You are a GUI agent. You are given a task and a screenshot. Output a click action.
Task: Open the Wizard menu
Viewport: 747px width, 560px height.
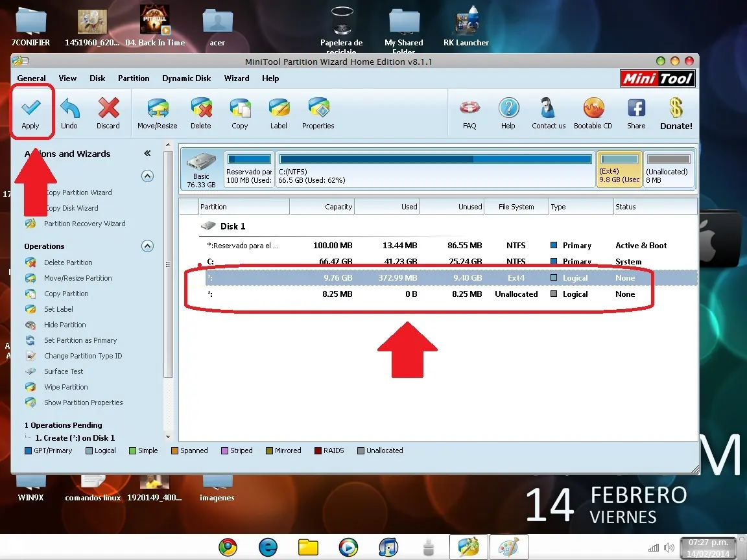coord(237,78)
